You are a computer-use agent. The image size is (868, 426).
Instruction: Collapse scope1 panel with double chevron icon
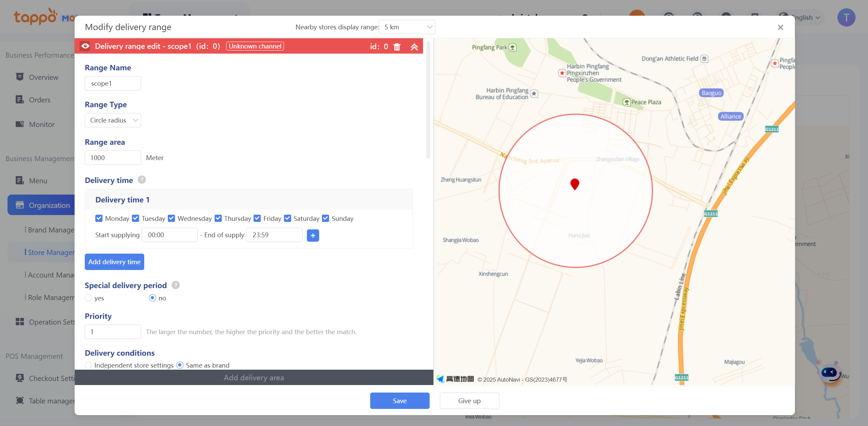click(x=414, y=47)
